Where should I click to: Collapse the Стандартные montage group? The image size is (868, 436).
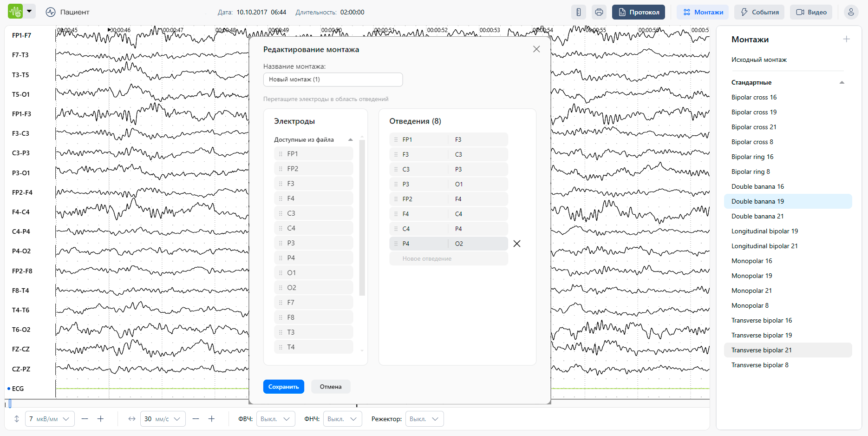tap(842, 83)
